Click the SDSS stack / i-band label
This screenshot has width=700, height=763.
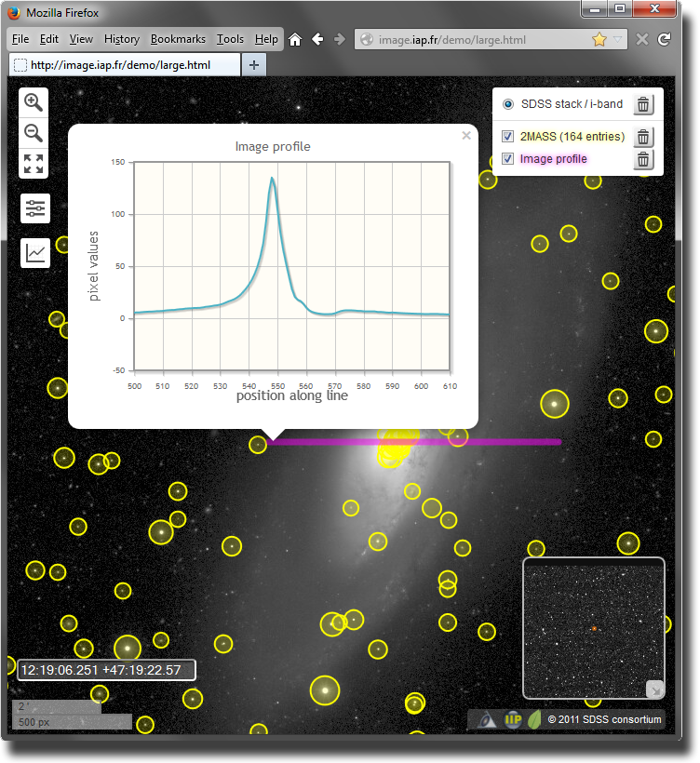pyautogui.click(x=572, y=104)
